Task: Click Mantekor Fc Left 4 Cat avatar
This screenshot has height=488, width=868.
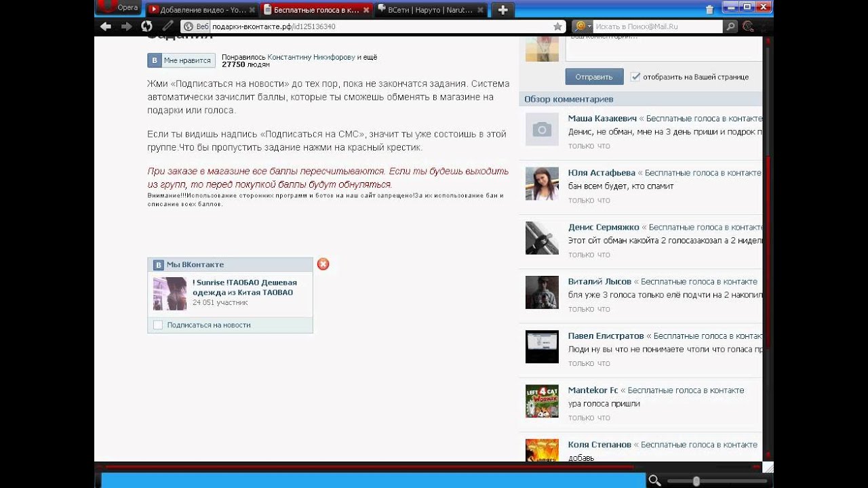Action: [x=542, y=401]
